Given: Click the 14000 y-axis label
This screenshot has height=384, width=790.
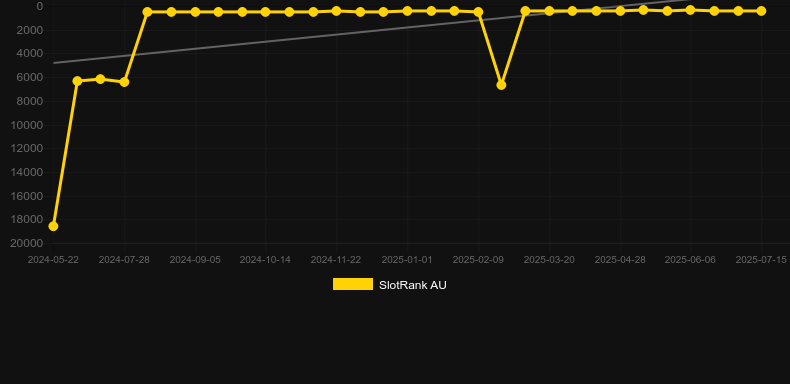Looking at the screenshot, I should coord(27,172).
